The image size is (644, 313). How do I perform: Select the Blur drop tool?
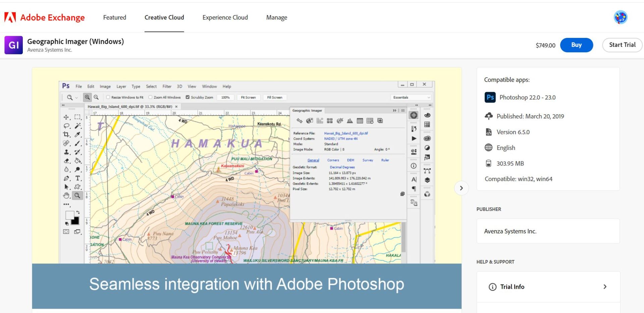pos(66,169)
